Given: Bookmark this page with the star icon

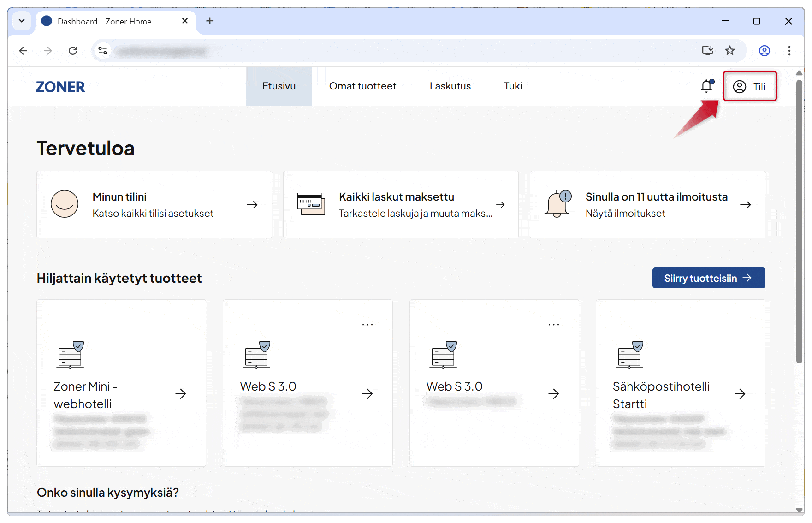Looking at the screenshot, I should coord(730,51).
